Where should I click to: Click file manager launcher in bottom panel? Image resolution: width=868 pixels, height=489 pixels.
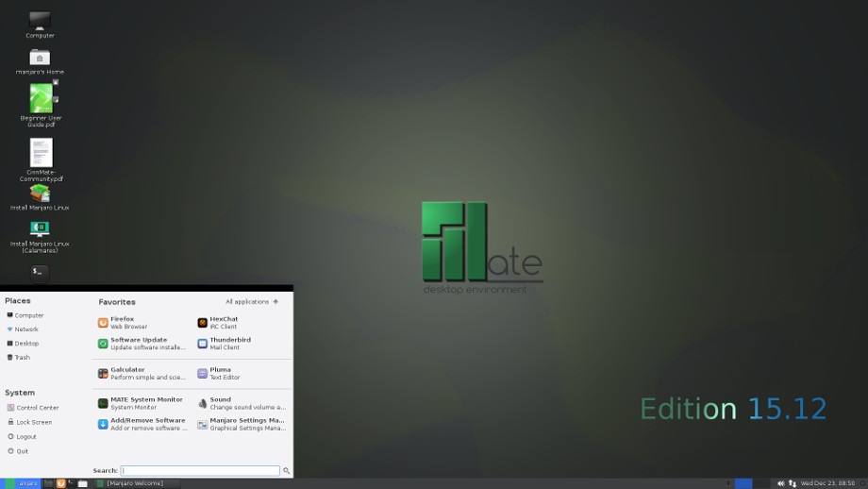point(82,483)
